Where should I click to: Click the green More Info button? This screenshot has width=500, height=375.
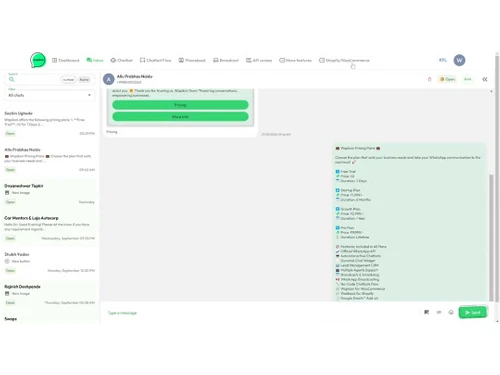[180, 117]
